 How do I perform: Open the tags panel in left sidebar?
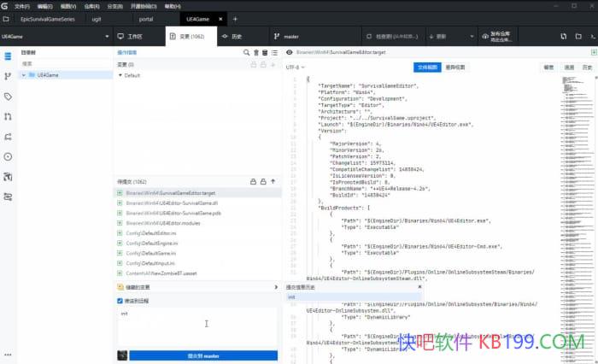(x=8, y=97)
